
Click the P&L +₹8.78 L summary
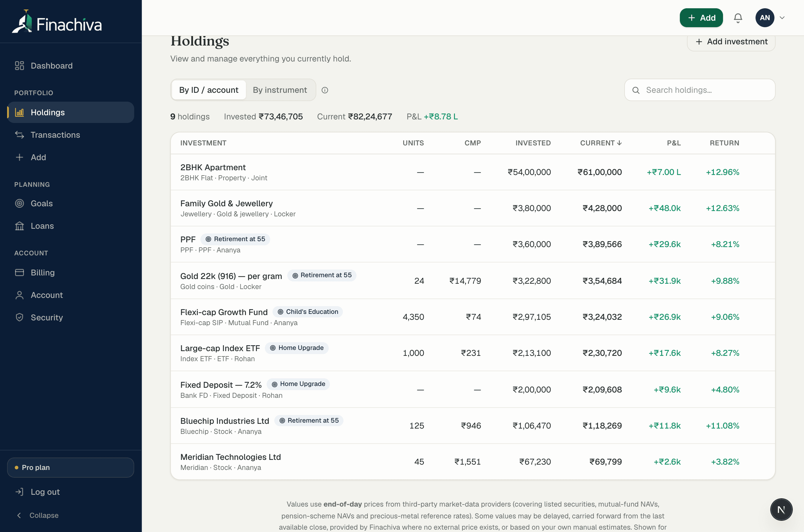pyautogui.click(x=432, y=116)
